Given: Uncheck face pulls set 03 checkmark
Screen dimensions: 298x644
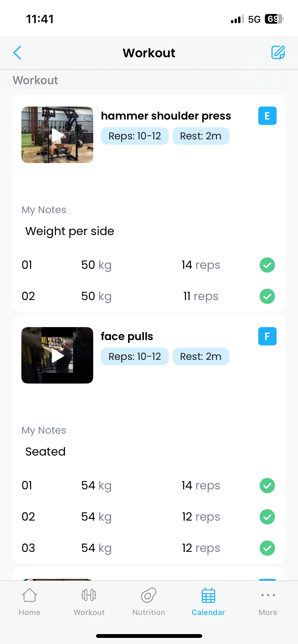Looking at the screenshot, I should click(x=267, y=548).
